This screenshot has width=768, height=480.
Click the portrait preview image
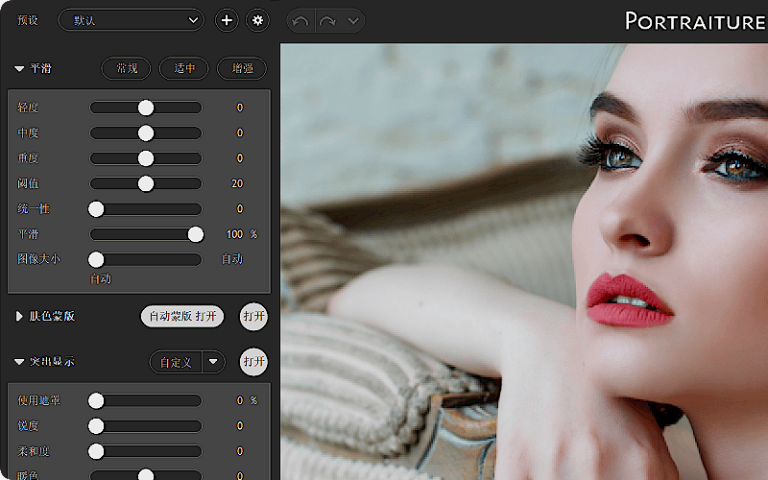[x=524, y=262]
